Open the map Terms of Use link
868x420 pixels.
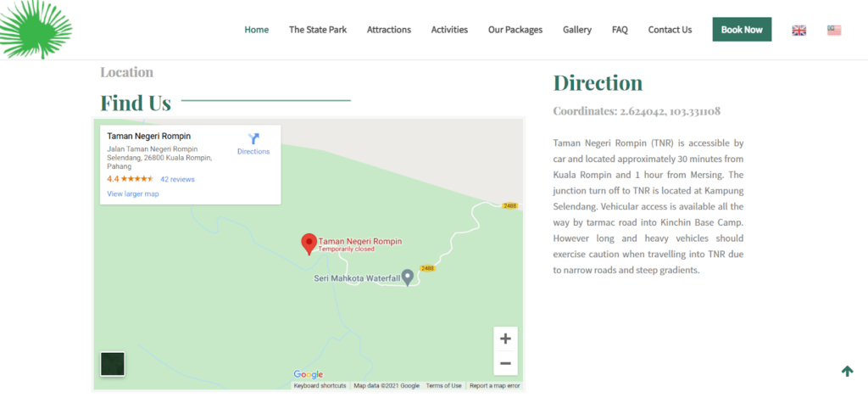click(443, 386)
